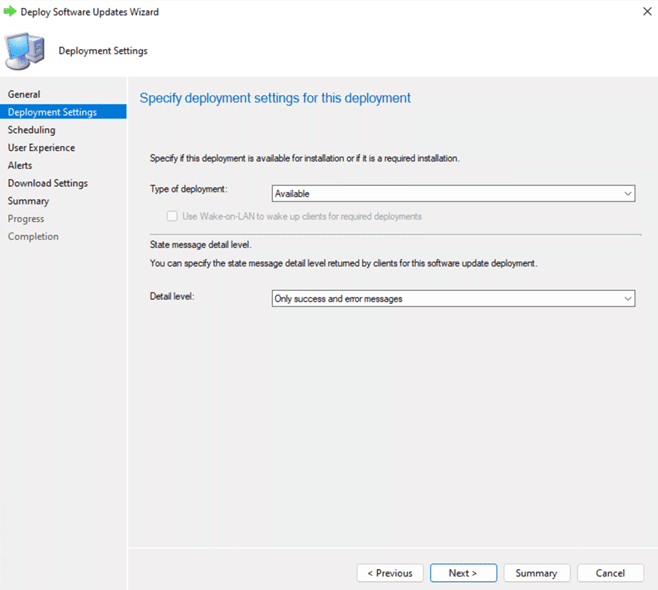
Task: Click the Summary button at the bottom
Action: 536,573
